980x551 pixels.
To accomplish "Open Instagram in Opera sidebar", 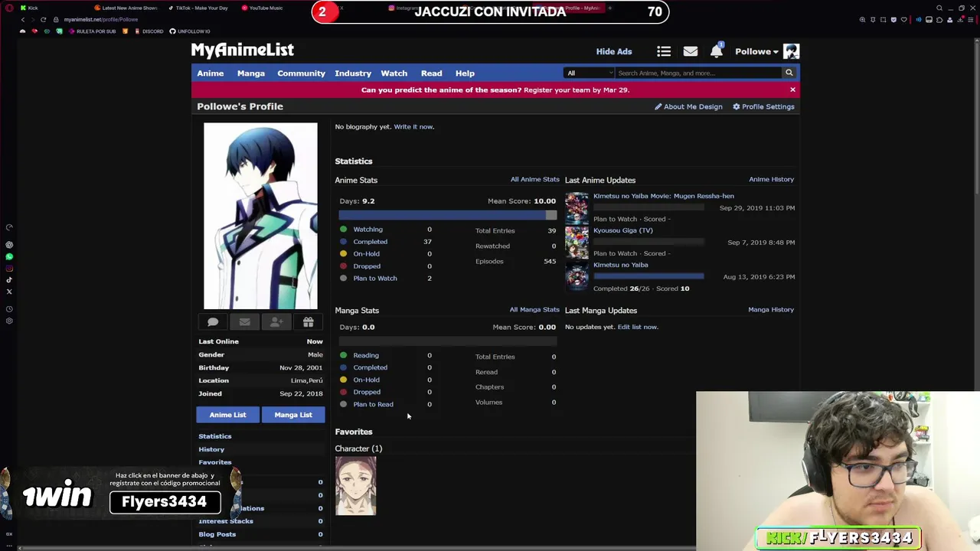I will pos(9,268).
